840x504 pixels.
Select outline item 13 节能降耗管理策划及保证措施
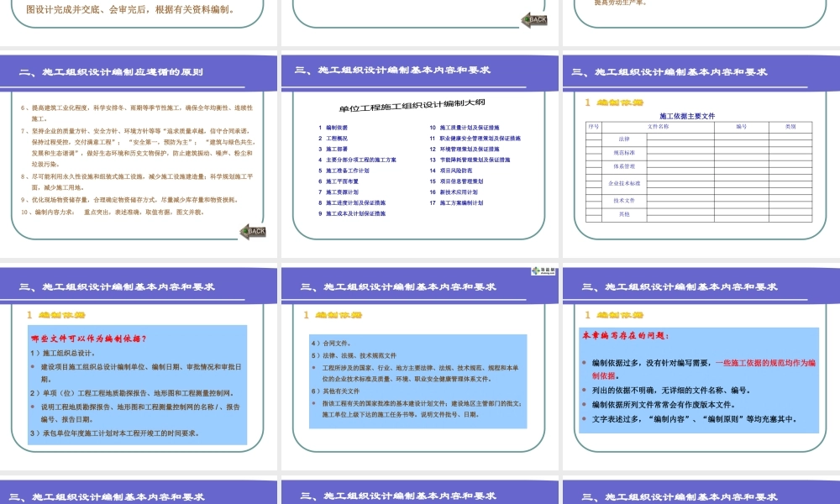(470, 160)
